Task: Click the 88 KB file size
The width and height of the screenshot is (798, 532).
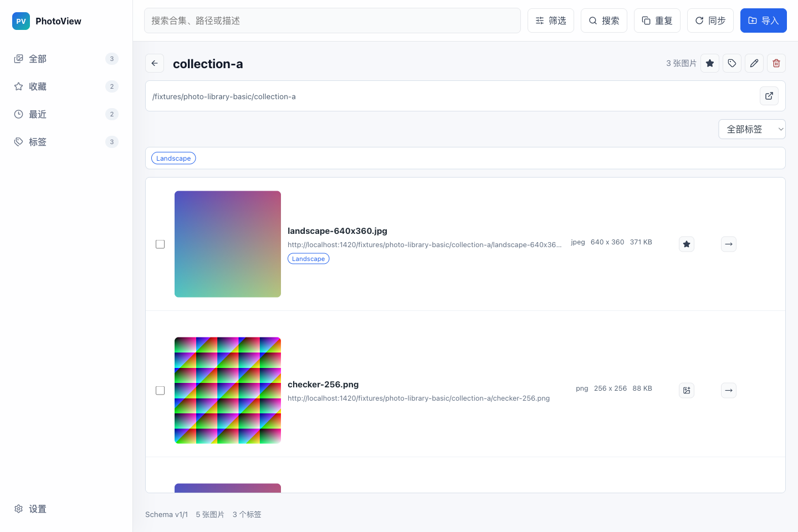Action: [x=642, y=388]
